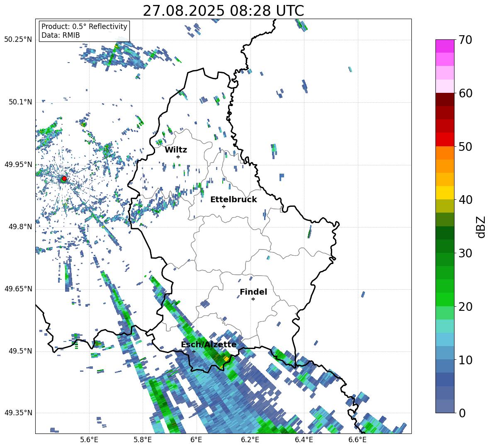The width and height of the screenshot is (491, 448).
Task: Click the cross marker below Esch/Alzette
Action: (x=194, y=351)
